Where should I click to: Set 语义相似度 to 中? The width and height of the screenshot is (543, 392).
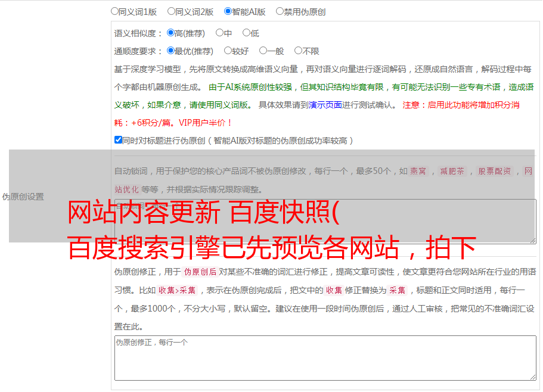[219, 33]
